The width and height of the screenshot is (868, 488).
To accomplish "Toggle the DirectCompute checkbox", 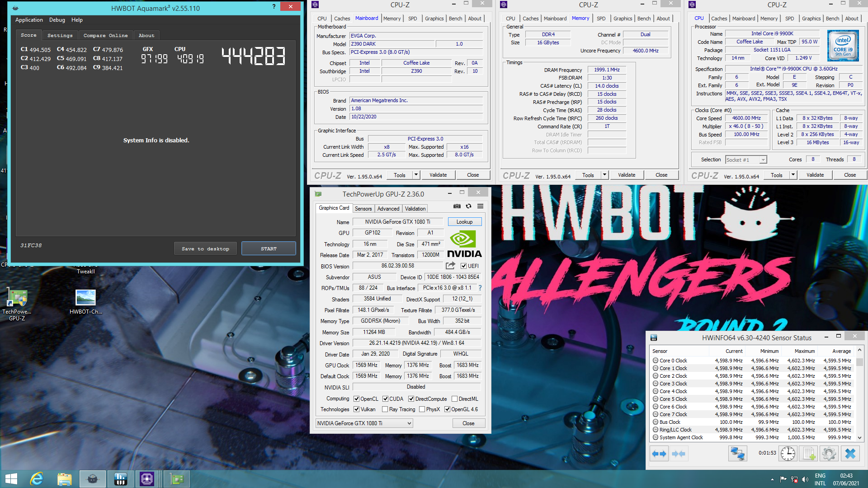I will click(x=411, y=399).
